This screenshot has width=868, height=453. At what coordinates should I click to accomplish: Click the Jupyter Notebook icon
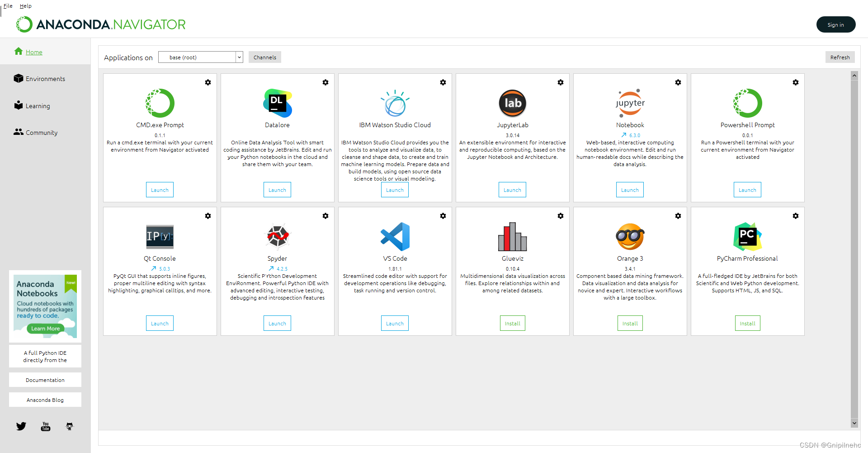630,103
